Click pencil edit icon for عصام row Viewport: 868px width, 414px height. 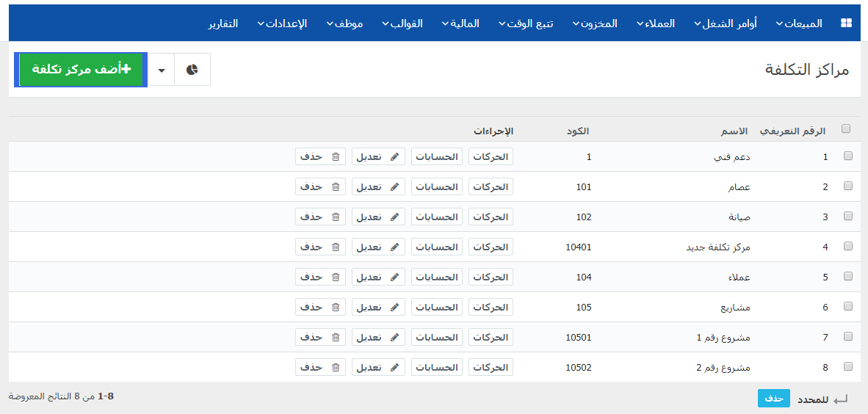[x=394, y=187]
